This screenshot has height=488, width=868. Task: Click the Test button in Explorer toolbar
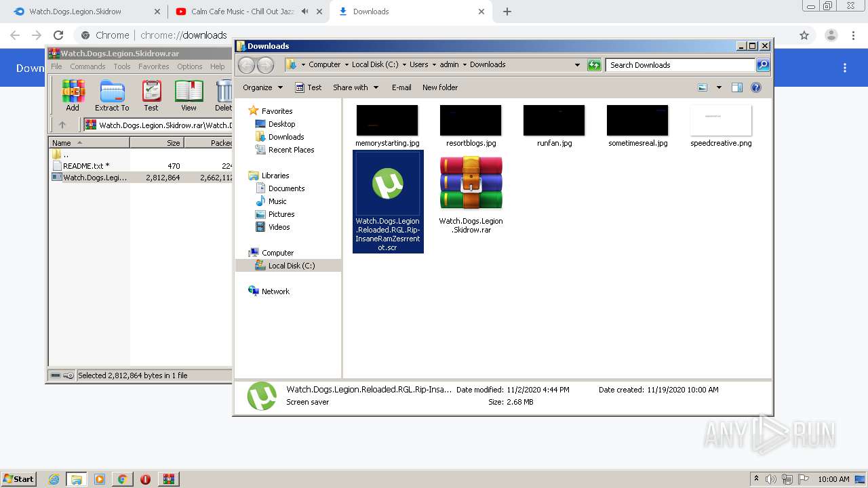(x=309, y=87)
